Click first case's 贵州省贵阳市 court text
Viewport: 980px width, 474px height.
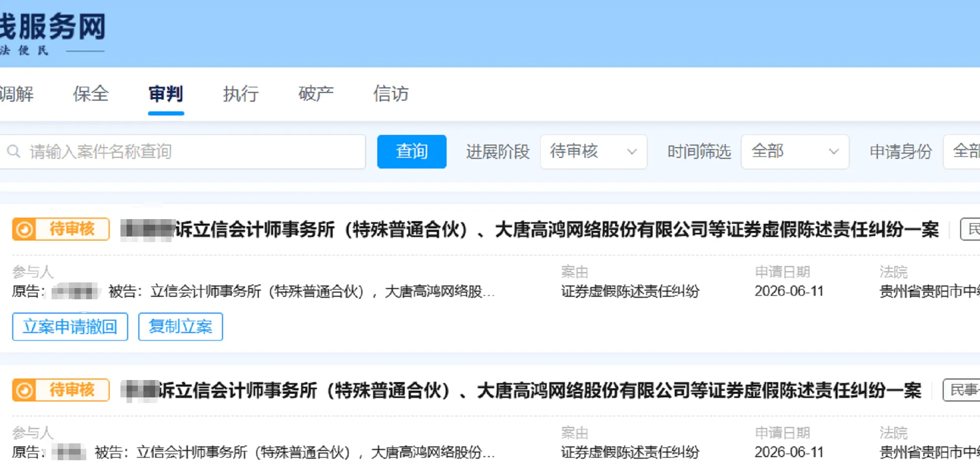[929, 292]
